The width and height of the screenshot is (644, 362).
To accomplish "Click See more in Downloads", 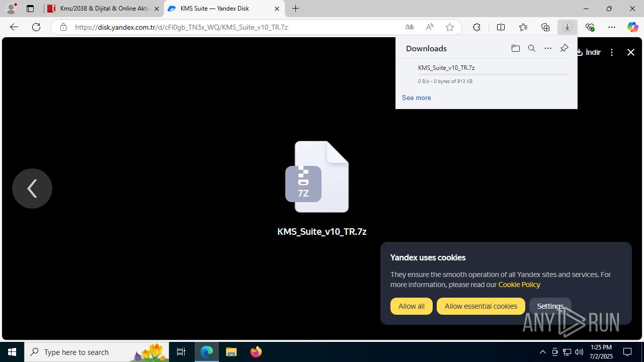I will [x=416, y=98].
